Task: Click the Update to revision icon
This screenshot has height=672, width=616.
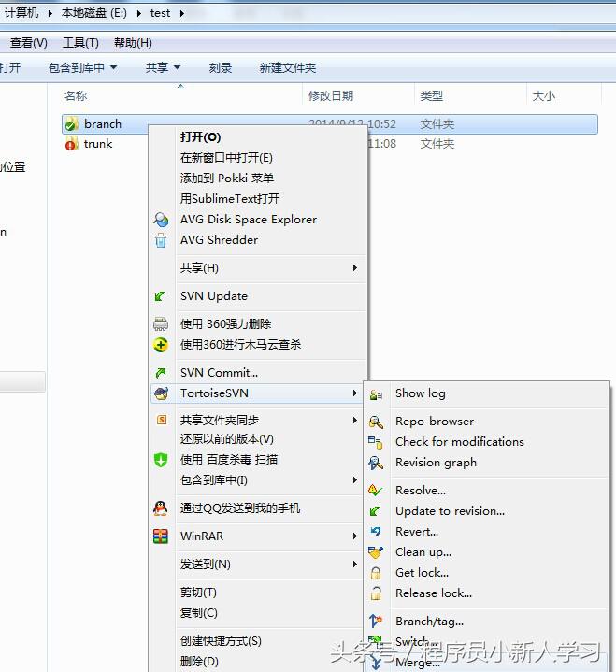Action: tap(375, 511)
